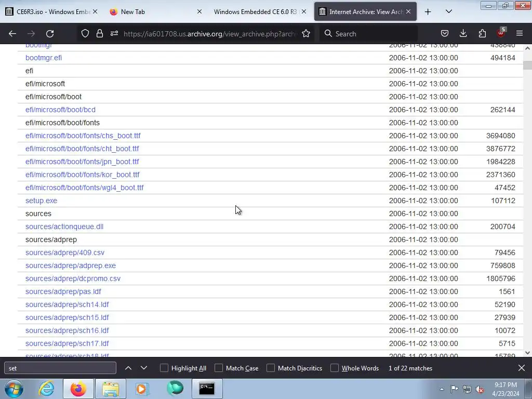This screenshot has width=532, height=399.
Task: Open the kor_boot.ttf font link
Action: pos(83,175)
